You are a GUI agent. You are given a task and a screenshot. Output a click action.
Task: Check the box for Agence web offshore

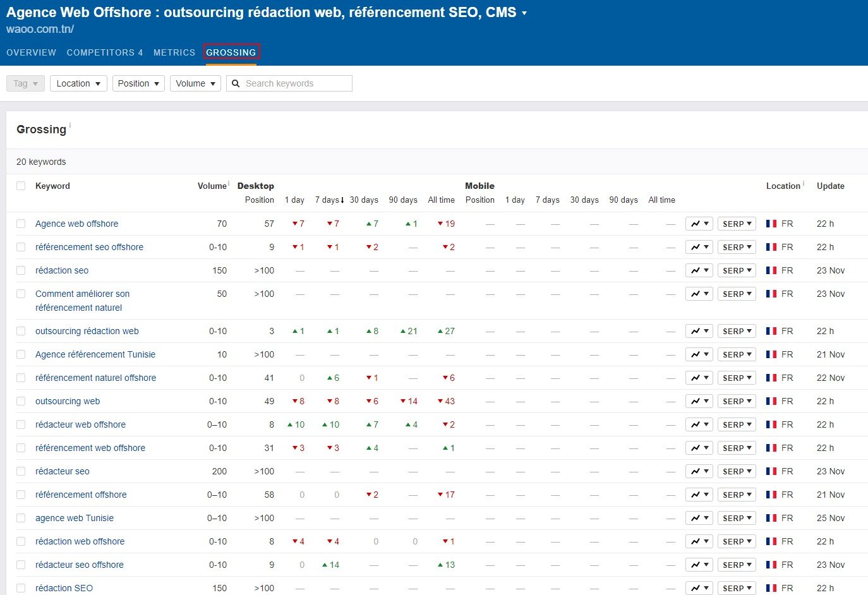pyautogui.click(x=21, y=224)
